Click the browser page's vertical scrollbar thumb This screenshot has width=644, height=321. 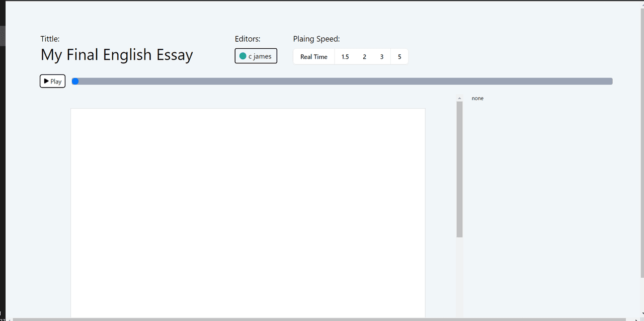click(641, 141)
